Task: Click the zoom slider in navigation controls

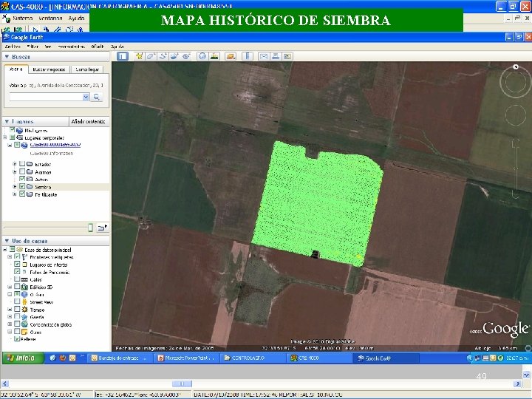Action: pyautogui.click(x=516, y=168)
